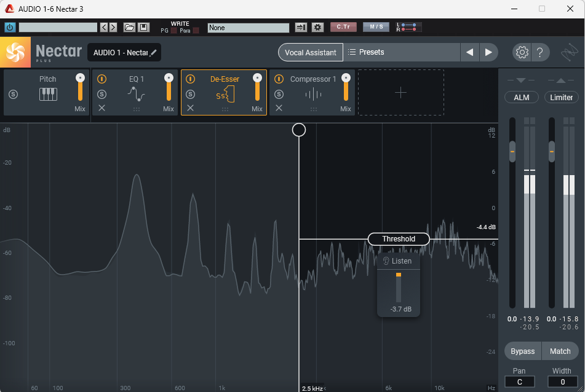Save preset with floppy disk icon

(144, 27)
